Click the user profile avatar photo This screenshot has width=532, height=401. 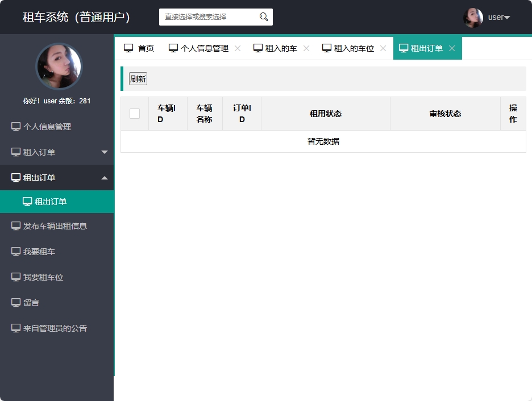pos(473,17)
